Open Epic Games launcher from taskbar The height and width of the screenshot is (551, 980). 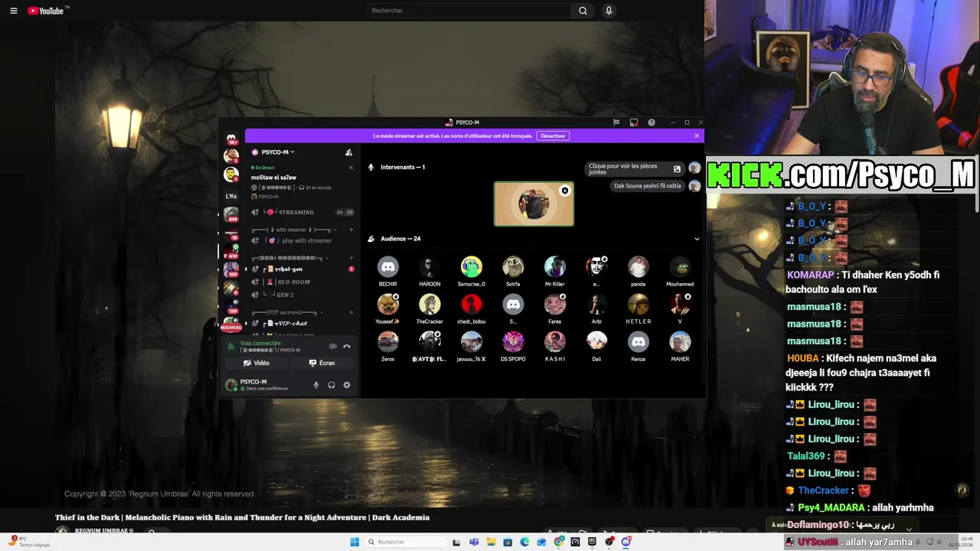tap(592, 542)
